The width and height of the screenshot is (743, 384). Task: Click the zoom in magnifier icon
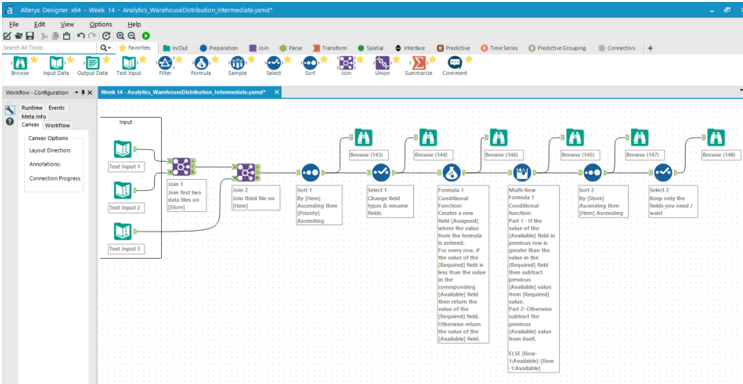click(x=120, y=36)
